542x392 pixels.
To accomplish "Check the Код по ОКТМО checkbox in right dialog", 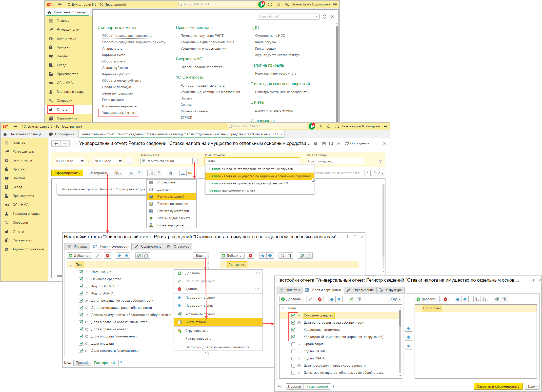I will pyautogui.click(x=293, y=351).
